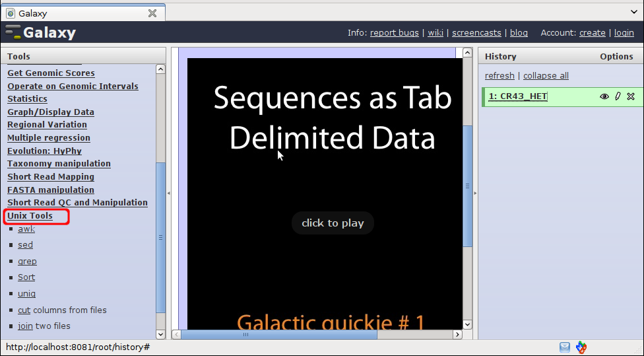Refresh the history panel
Image resolution: width=644 pixels, height=356 pixels.
pos(499,76)
